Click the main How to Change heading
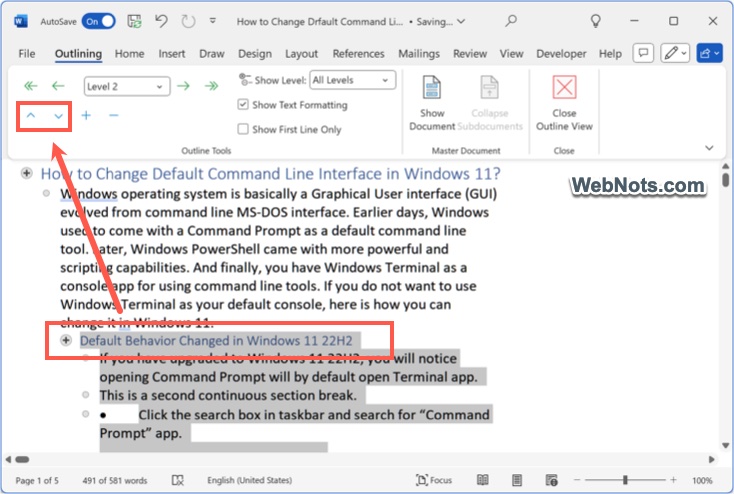This screenshot has width=734, height=494. 271,174
